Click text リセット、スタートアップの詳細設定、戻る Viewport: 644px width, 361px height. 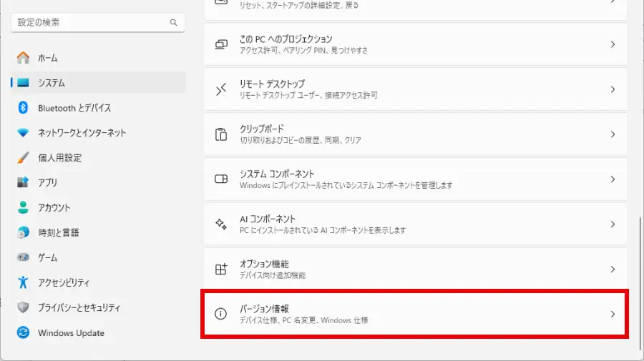pyautogui.click(x=299, y=5)
